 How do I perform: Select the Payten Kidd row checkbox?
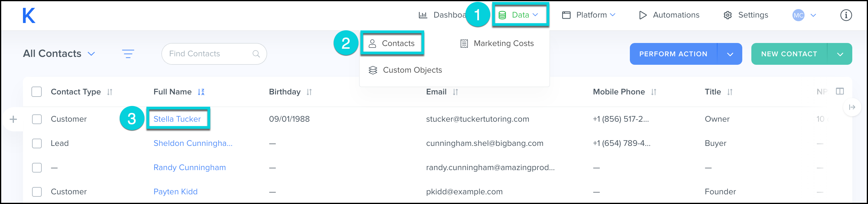pos(37,192)
